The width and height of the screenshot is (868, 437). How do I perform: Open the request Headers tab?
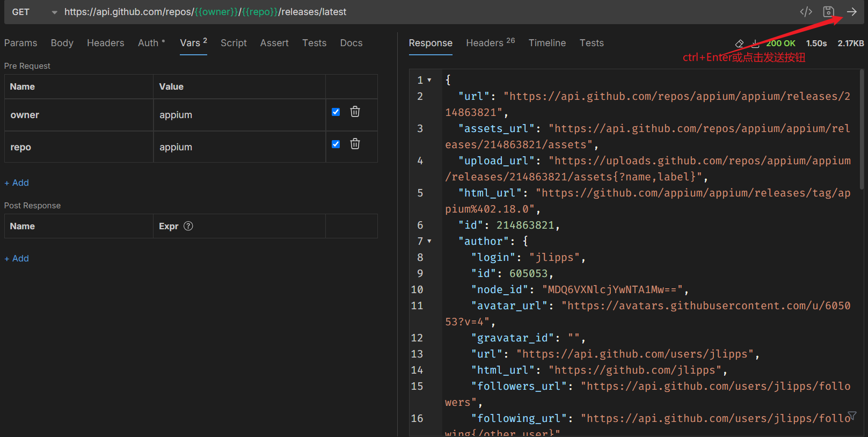pyautogui.click(x=106, y=43)
